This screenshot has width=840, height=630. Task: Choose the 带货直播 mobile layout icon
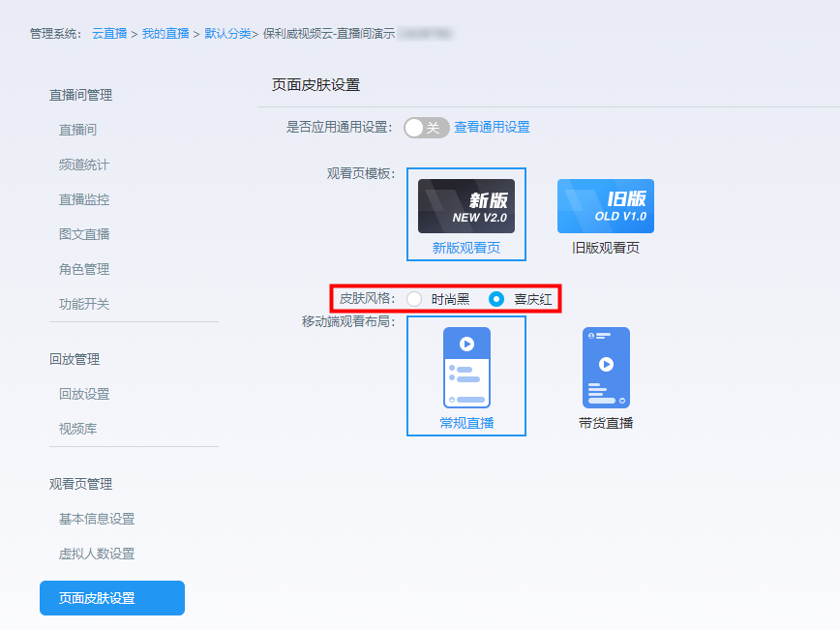(x=606, y=368)
